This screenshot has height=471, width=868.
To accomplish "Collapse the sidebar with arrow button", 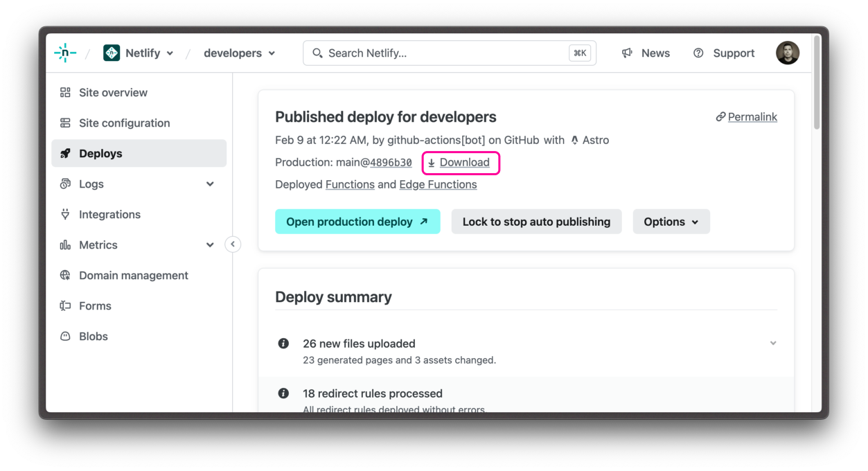I will (233, 245).
